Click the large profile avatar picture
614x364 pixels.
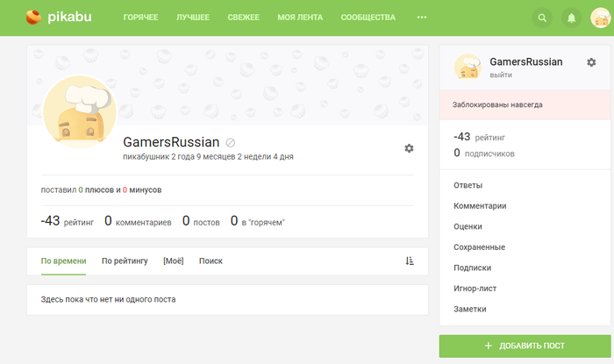point(80,112)
